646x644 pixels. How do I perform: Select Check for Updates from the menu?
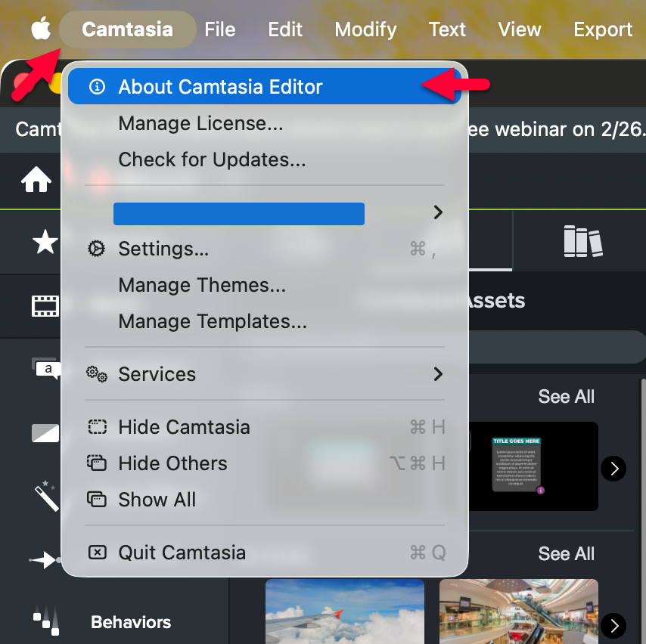pyautogui.click(x=212, y=159)
